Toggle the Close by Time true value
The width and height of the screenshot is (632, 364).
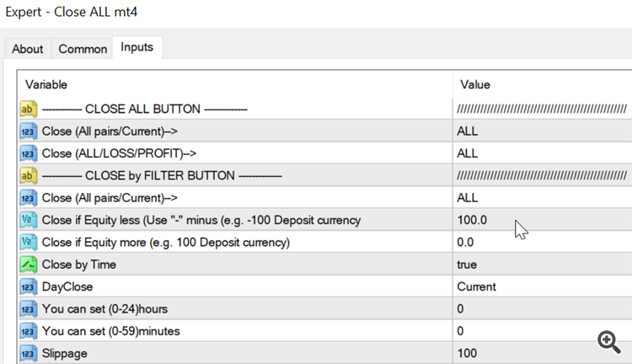coord(467,265)
